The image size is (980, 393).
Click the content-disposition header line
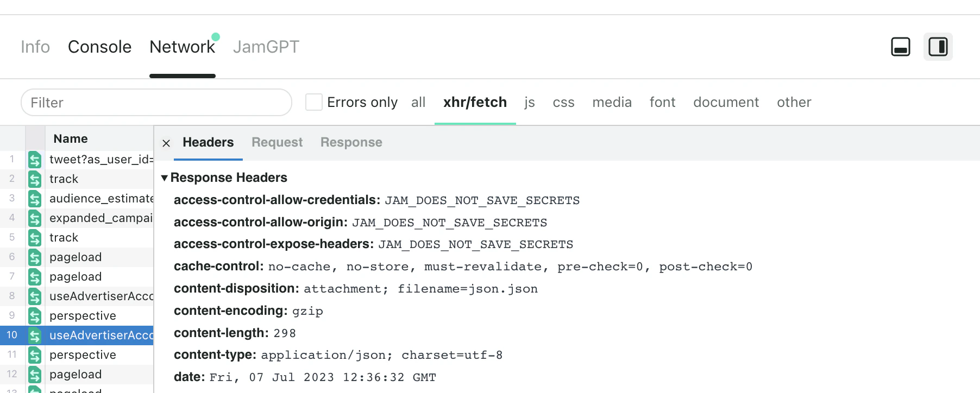pos(356,289)
